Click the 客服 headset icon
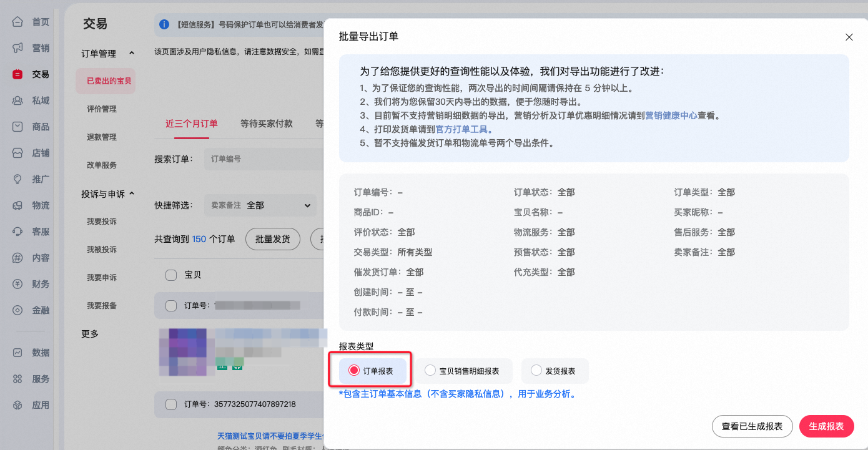The height and width of the screenshot is (450, 868). [18, 232]
